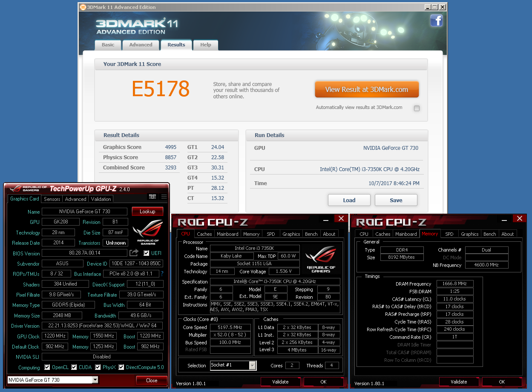
Task: Click the Core Voltage field 1.536 V
Action: pyautogui.click(x=283, y=271)
